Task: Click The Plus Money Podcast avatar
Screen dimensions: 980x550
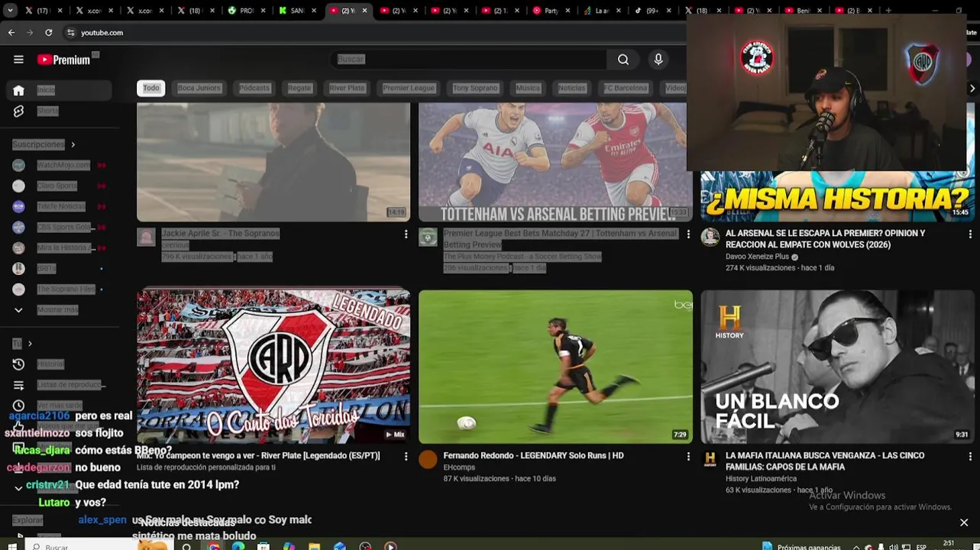Action: (x=428, y=237)
